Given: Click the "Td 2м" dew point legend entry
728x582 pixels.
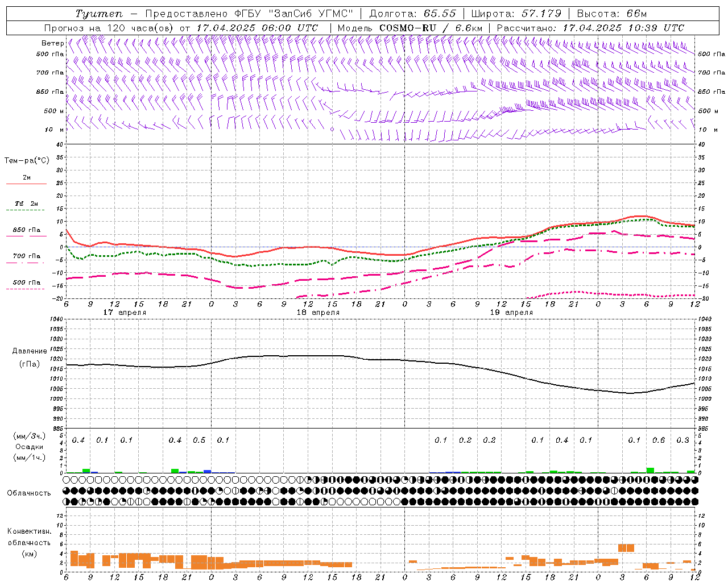Looking at the screenshot, I should pos(27,203).
